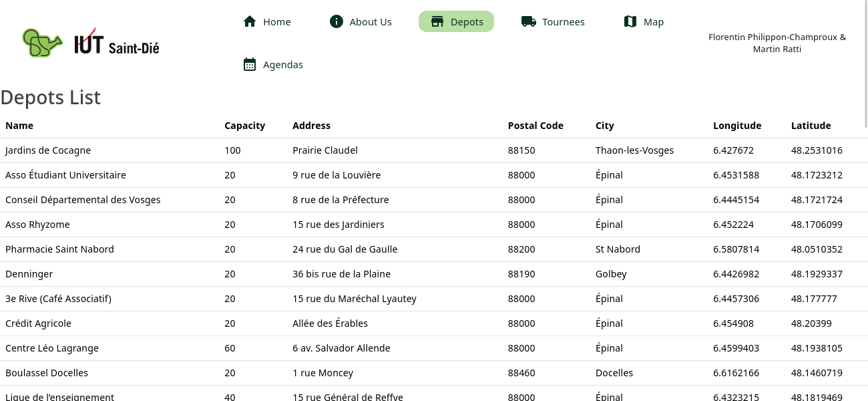The image size is (868, 401).
Task: Click the About Us info icon
Action: click(337, 21)
